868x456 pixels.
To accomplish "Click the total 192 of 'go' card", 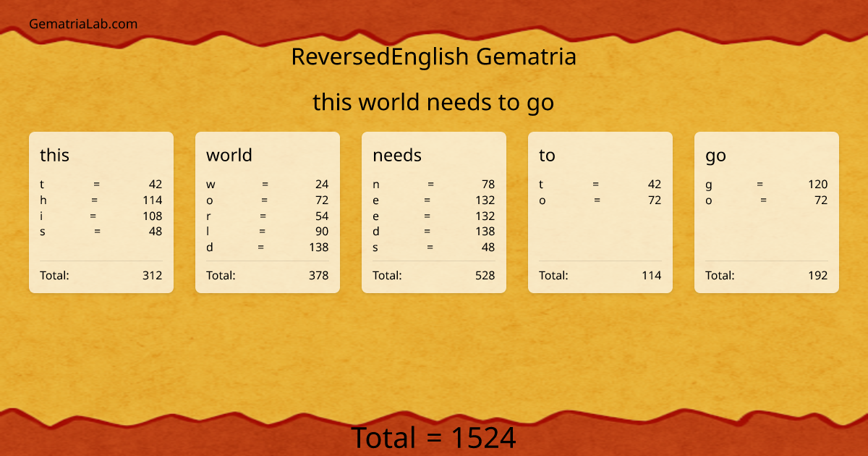I will [x=818, y=275].
